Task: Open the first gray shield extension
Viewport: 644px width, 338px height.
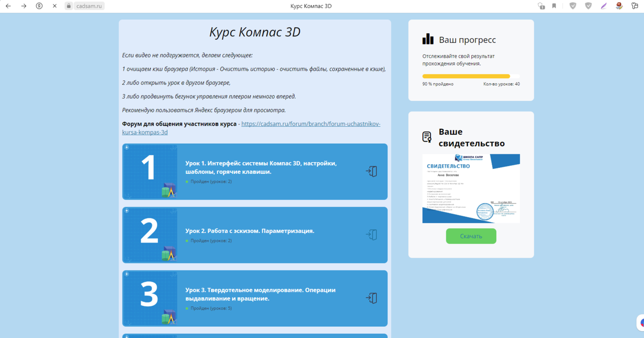Action: pyautogui.click(x=573, y=6)
